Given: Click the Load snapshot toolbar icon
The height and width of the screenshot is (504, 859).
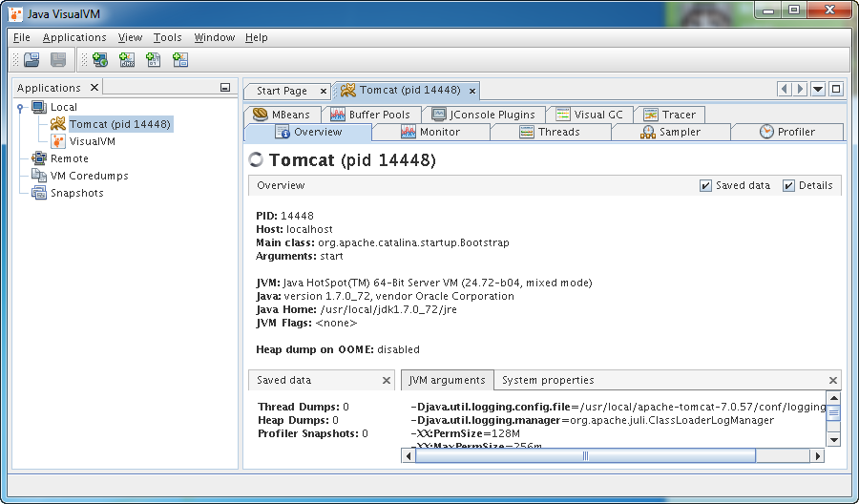Looking at the screenshot, I should click(x=31, y=60).
